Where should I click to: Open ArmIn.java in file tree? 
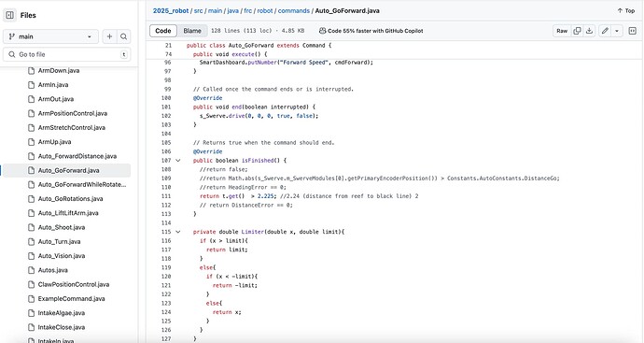(53, 85)
